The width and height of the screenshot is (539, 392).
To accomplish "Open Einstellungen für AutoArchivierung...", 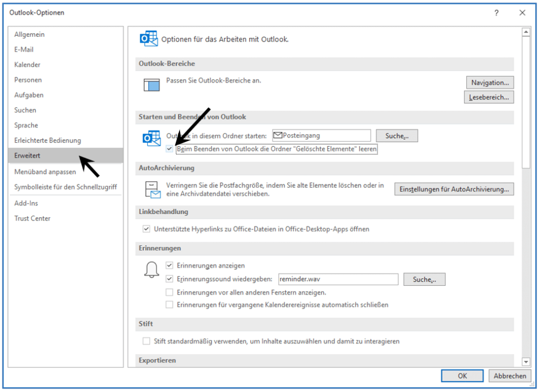I will 454,189.
